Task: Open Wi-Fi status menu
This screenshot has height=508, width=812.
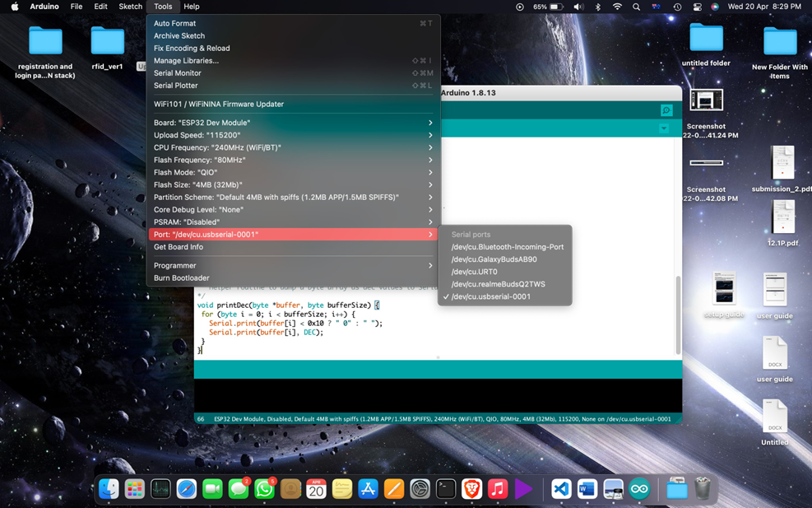Action: tap(617, 7)
